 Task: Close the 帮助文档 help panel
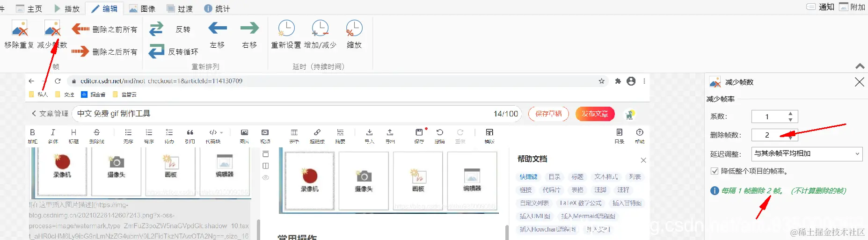click(643, 160)
